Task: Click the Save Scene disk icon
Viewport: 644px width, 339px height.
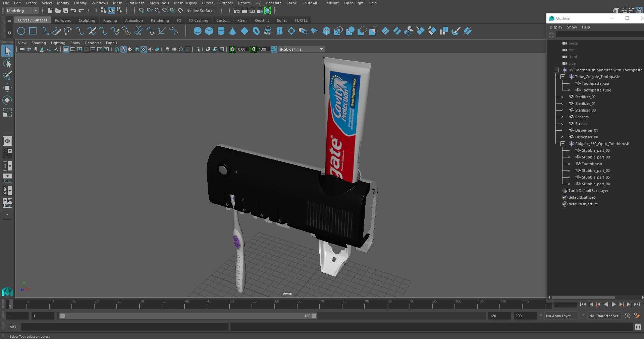Action: tap(66, 11)
